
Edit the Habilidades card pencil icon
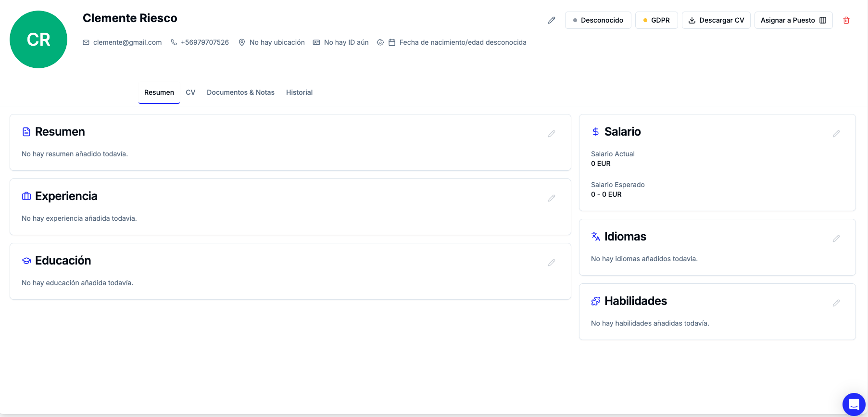click(x=836, y=303)
